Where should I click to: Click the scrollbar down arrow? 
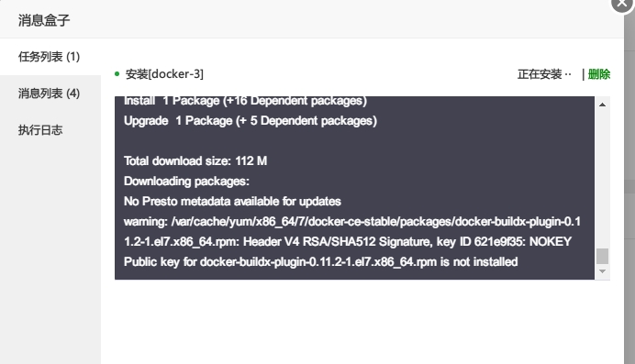pyautogui.click(x=602, y=271)
